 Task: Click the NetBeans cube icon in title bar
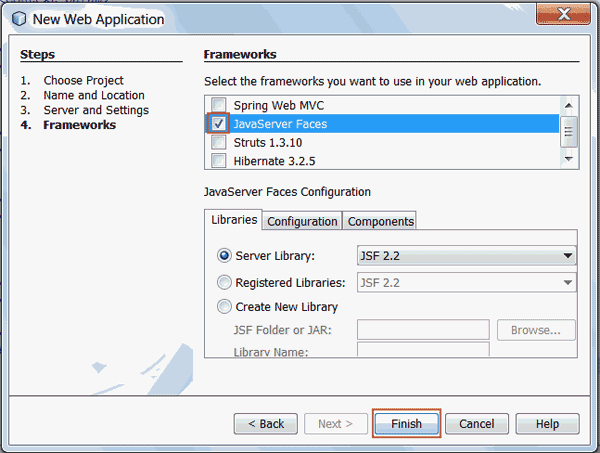point(19,19)
